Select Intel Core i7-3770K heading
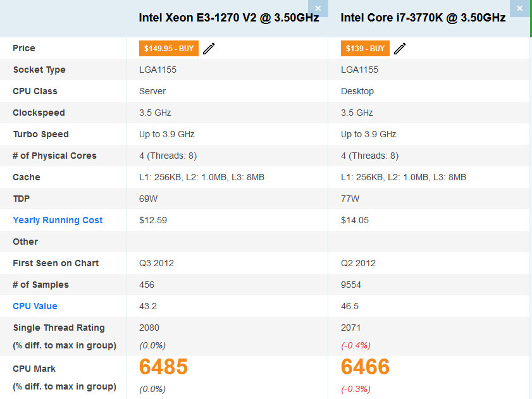 [x=423, y=18]
